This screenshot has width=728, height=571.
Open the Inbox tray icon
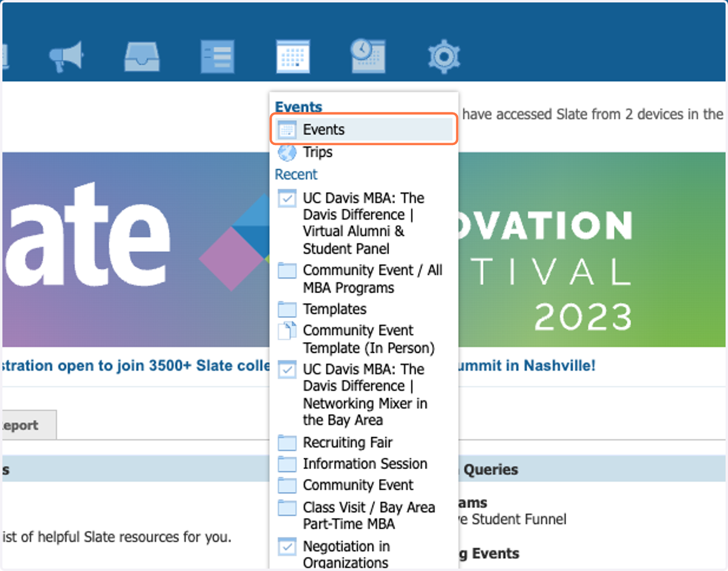click(142, 57)
